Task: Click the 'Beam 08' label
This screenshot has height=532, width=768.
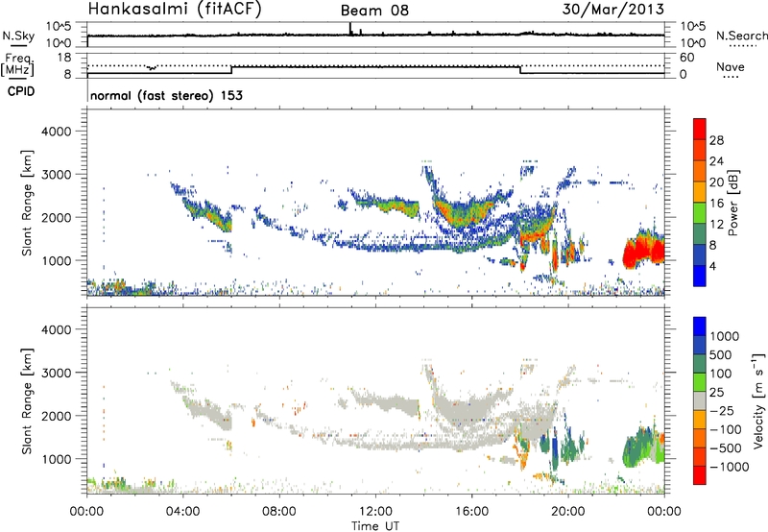Action: [x=374, y=11]
